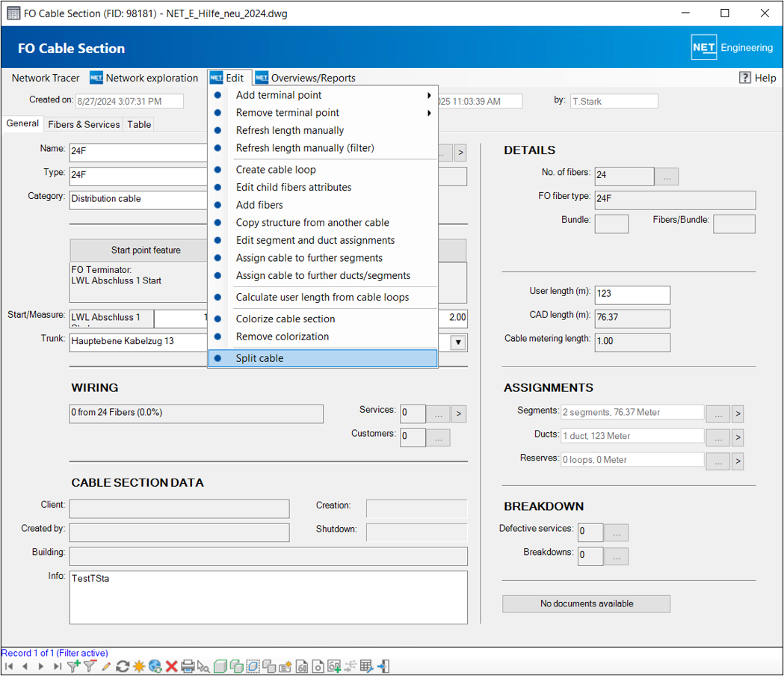Click No documents available button

pos(587,604)
